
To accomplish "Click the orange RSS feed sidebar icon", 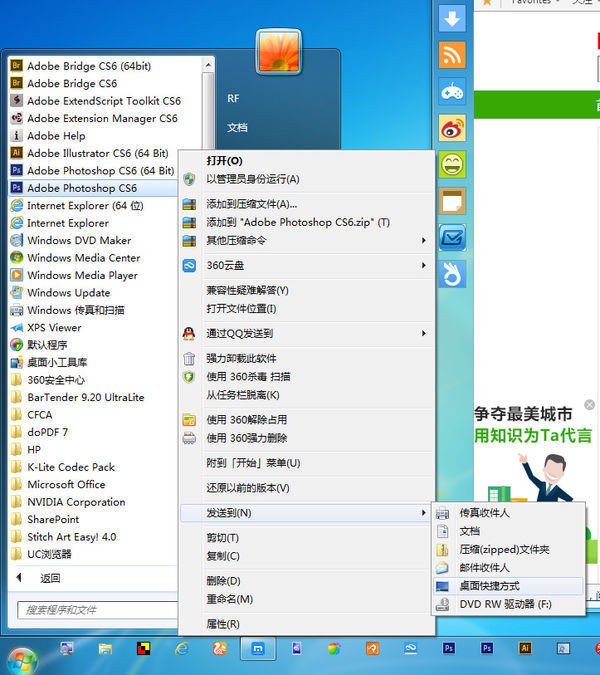I will click(x=452, y=55).
